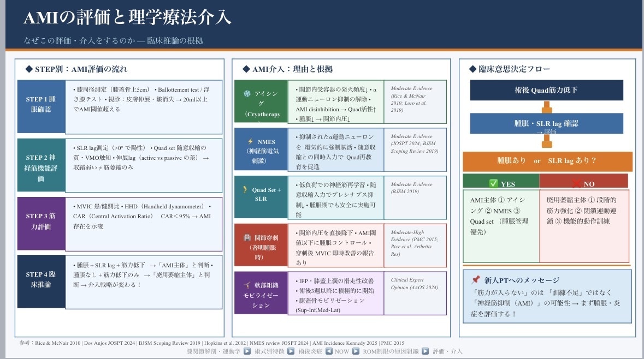Click the hospital icon beside 関節穿刺
The image size is (644, 359).
(247, 237)
